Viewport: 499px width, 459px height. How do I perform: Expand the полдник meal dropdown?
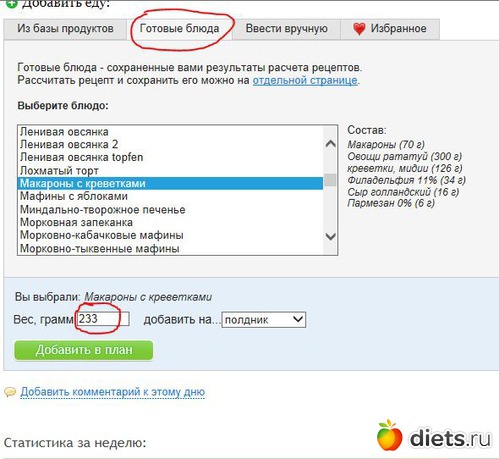264,320
